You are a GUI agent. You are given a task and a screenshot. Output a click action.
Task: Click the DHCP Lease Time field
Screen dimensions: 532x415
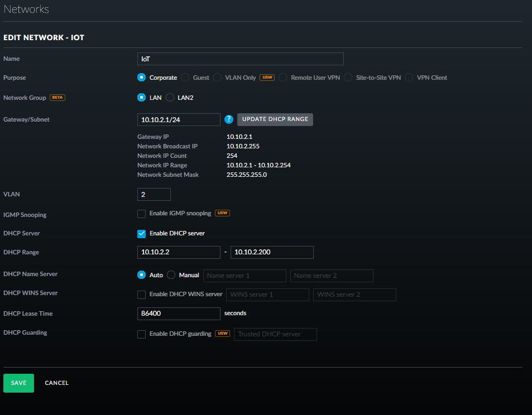pyautogui.click(x=179, y=313)
